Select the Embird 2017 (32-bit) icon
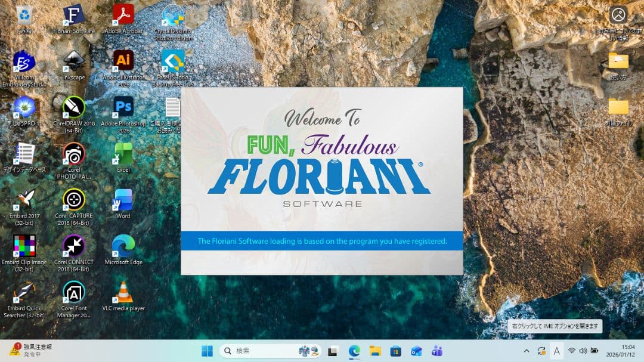This screenshot has height=362, width=644. 24,200
